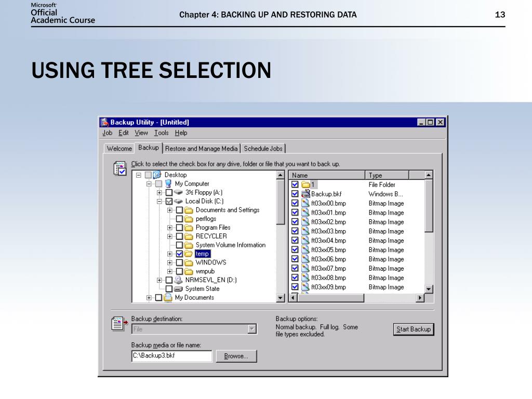
Task: Expand the 3½ Floppy (A:) node
Action: [159, 193]
